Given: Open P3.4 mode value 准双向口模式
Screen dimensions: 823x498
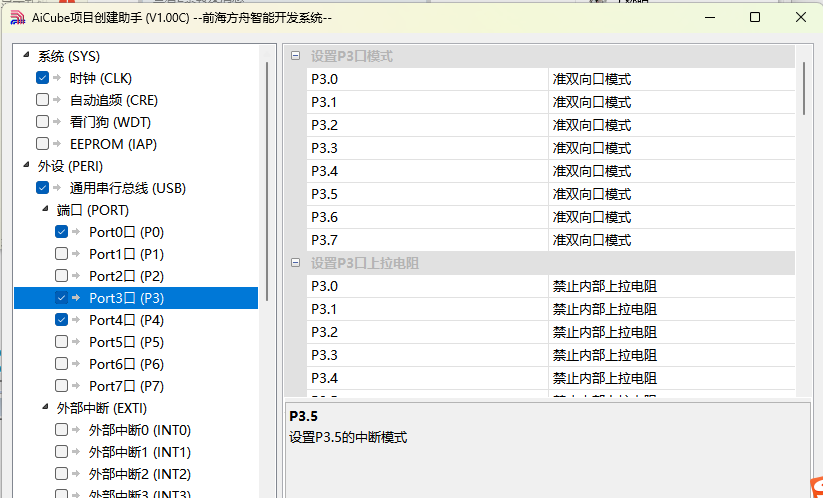Looking at the screenshot, I should point(672,171).
